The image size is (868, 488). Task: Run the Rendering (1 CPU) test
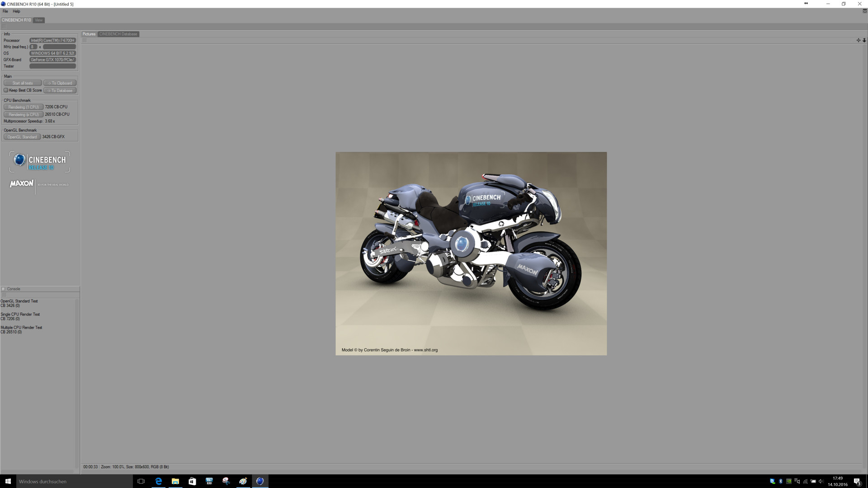[x=24, y=107]
